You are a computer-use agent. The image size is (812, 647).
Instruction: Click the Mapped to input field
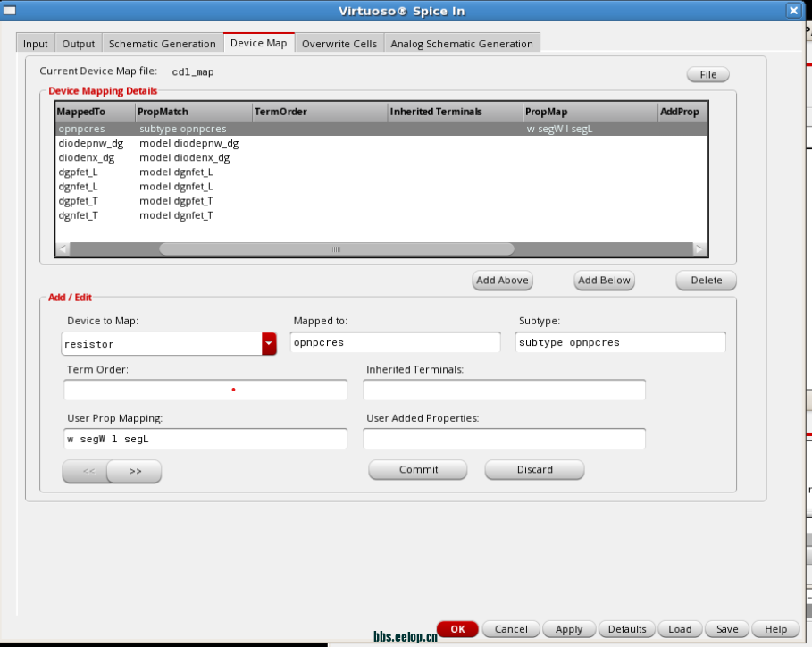coord(395,342)
